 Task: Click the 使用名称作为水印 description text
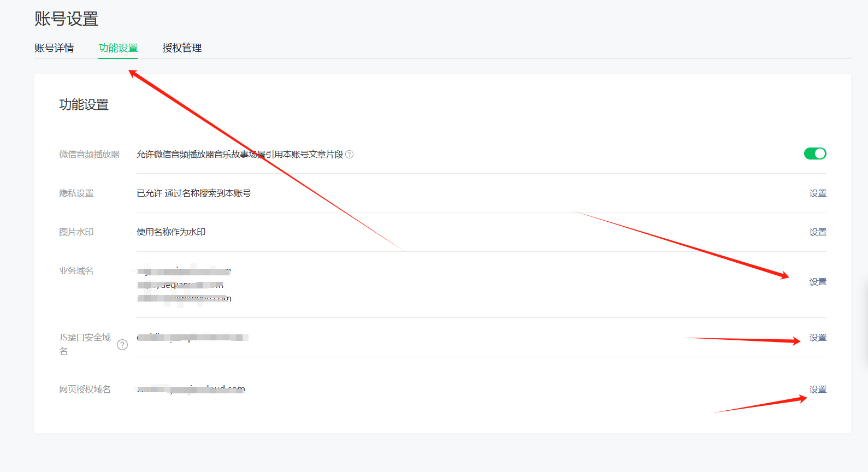point(171,232)
